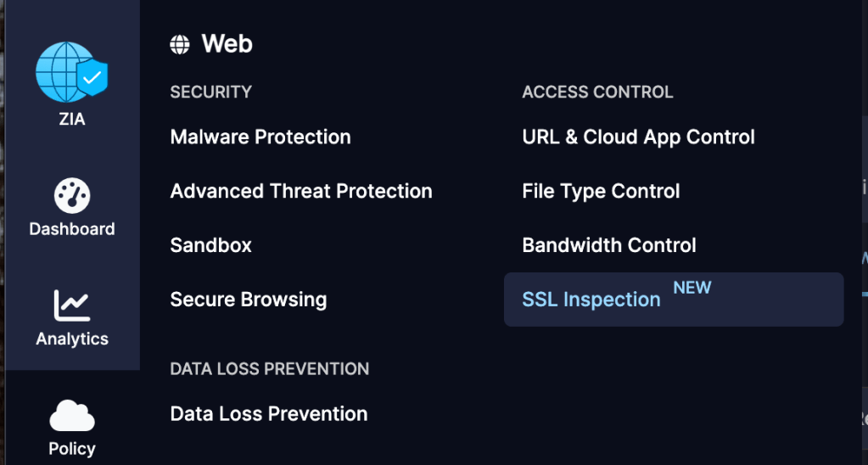
Task: Open the Data Loss Prevention menu item
Action: pyautogui.click(x=269, y=414)
